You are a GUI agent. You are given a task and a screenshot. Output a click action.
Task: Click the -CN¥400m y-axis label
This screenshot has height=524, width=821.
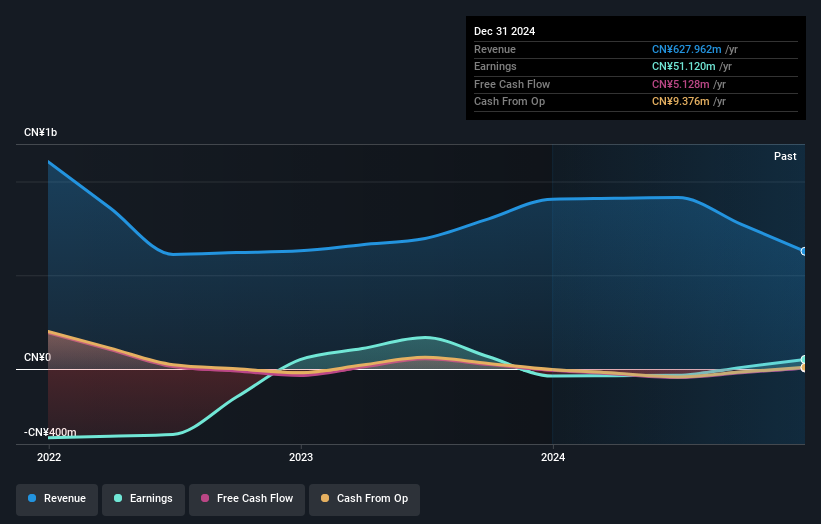(50, 432)
